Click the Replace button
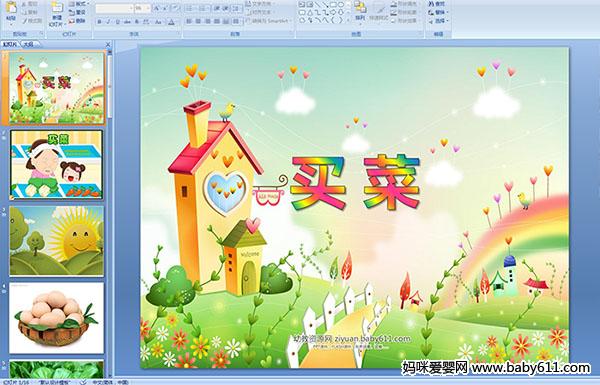 tap(437, 13)
